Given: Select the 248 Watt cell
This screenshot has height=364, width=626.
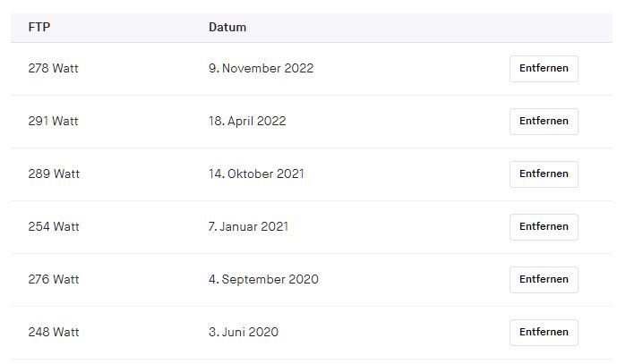Looking at the screenshot, I should pyautogui.click(x=54, y=333).
